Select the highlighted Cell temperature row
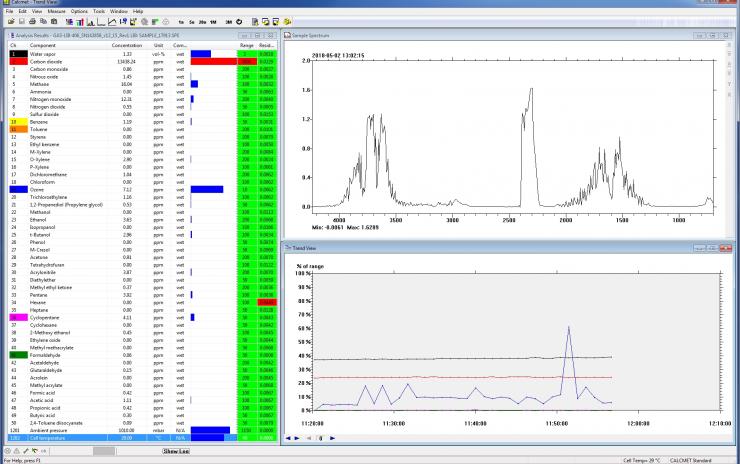Screen dimensions: 740x464 pyautogui.click(x=143, y=438)
